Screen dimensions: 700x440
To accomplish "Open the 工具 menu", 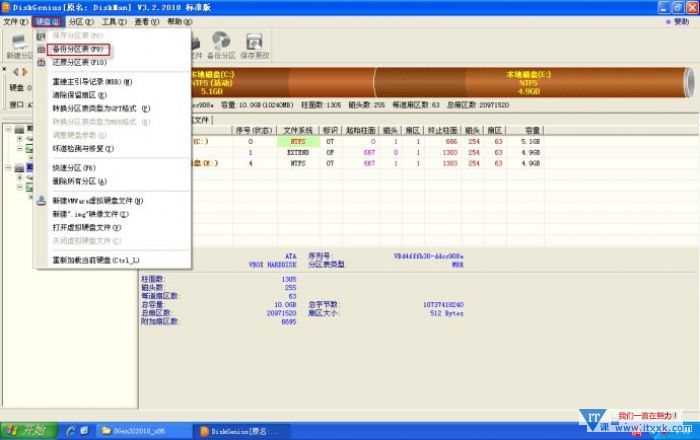I will 114,21.
